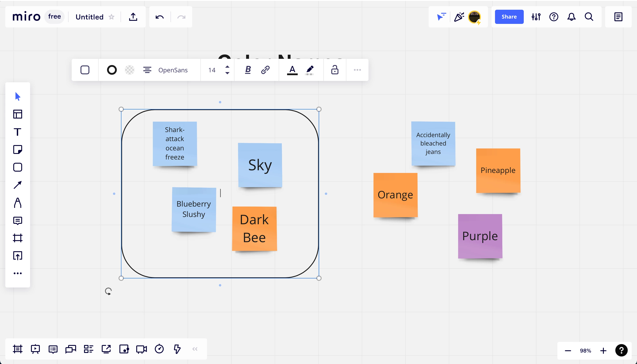Collapse the bottom toolbar with chevrons
Viewport: 637px width, 364px height.
tap(195, 349)
